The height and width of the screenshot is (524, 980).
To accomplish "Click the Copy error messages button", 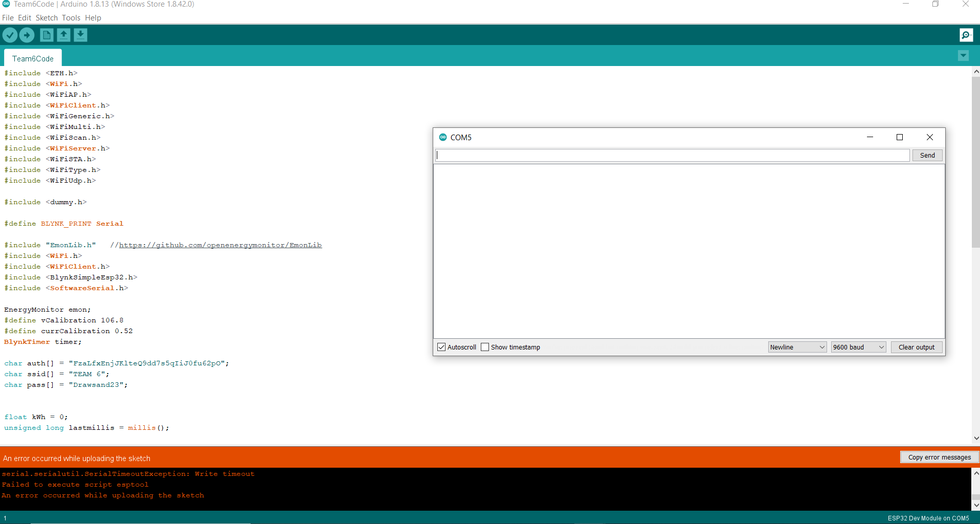I will point(939,457).
